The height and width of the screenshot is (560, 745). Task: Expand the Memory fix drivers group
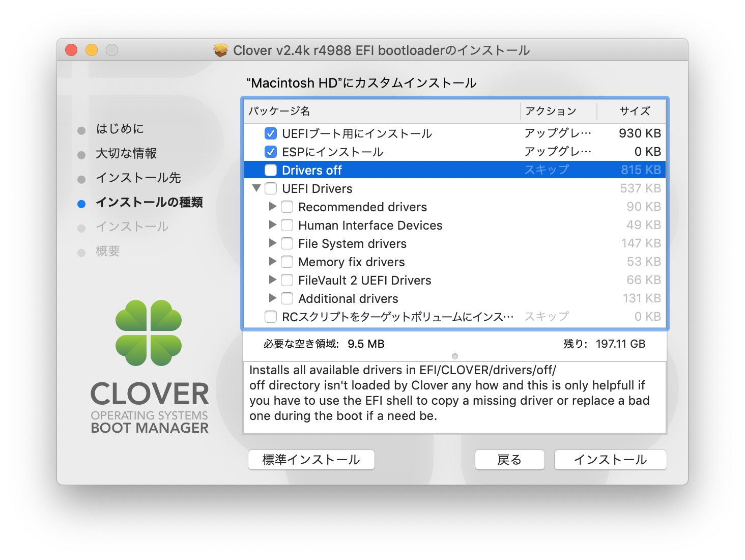point(273,261)
